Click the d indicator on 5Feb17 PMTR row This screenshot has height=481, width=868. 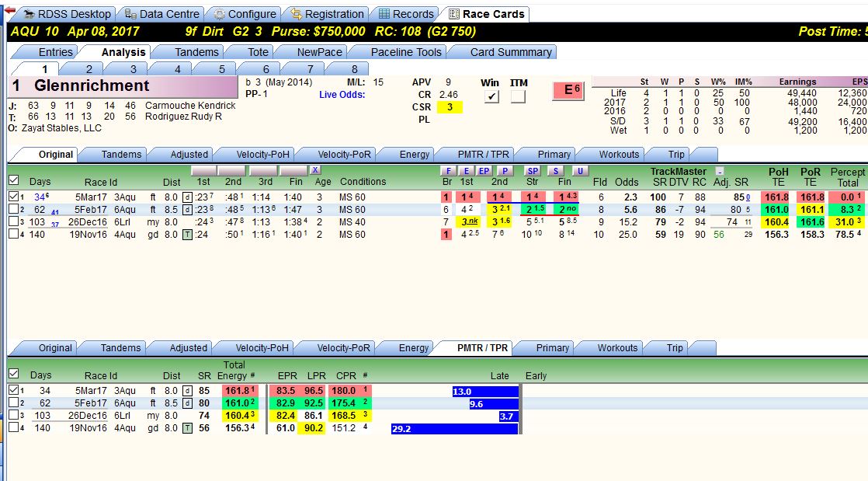click(188, 403)
